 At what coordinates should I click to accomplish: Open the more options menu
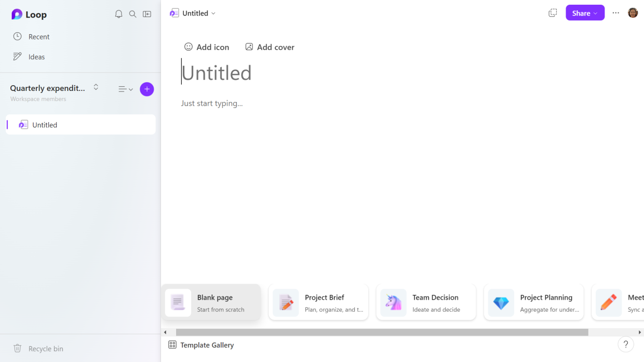(x=615, y=12)
